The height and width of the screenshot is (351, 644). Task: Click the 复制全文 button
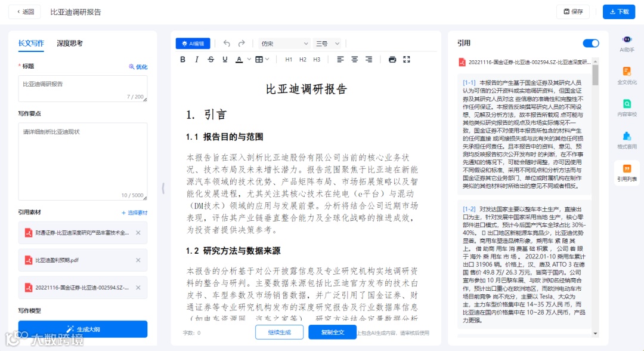[x=332, y=332]
